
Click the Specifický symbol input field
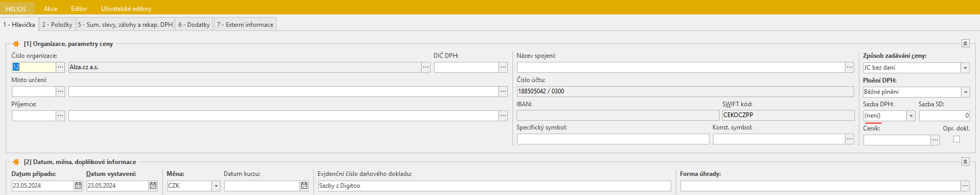[613, 139]
